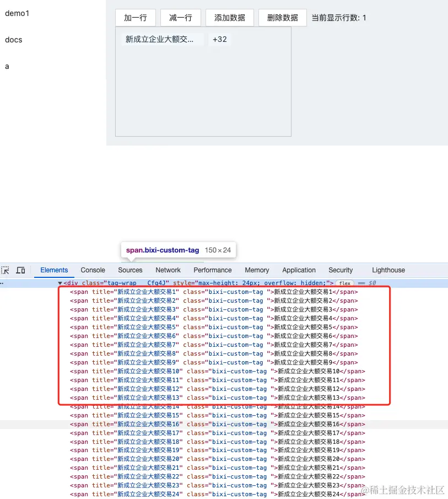Select the span row 新成立企业大额交易10
Screen dimensions: 448x499
click(x=218, y=372)
